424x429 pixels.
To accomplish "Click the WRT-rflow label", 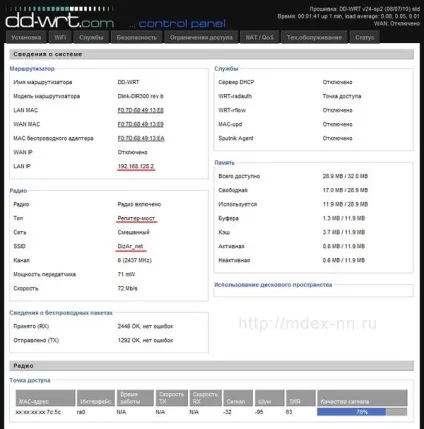I will [232, 110].
